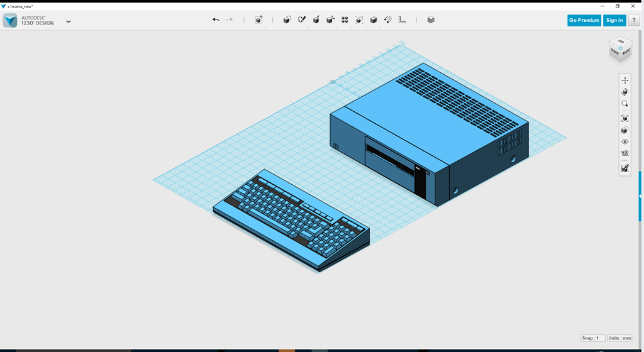Click the Go Premium button
The width and height of the screenshot is (644, 352).
[584, 20]
